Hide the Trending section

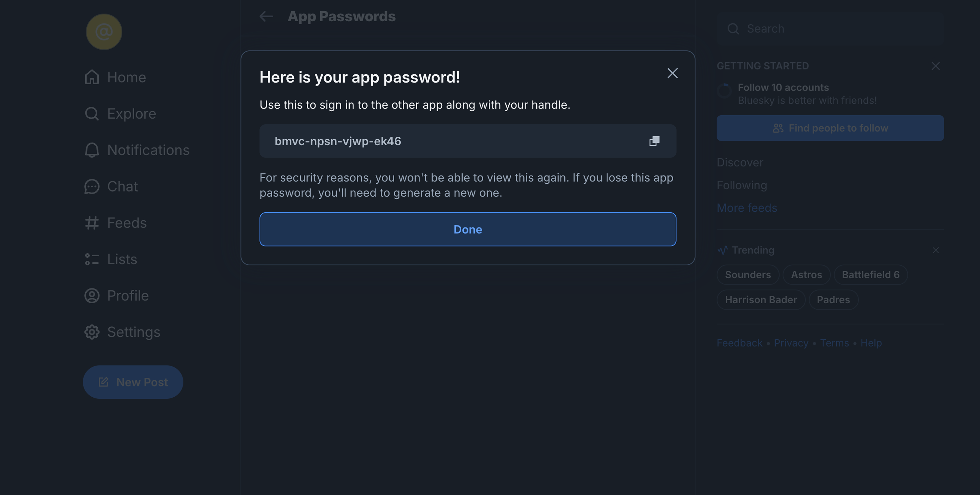pos(935,250)
